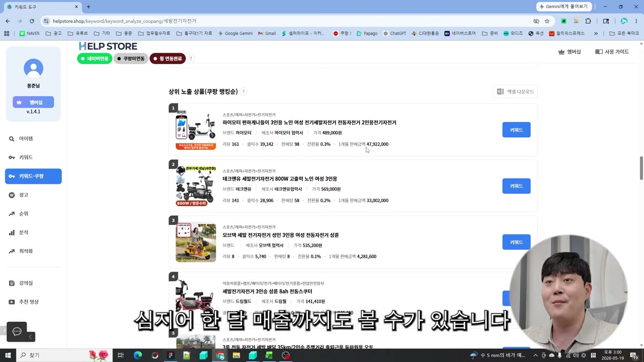The height and width of the screenshot is (362, 644).
Task: Expand the 유튜브 bookmark folder
Action: point(78,33)
